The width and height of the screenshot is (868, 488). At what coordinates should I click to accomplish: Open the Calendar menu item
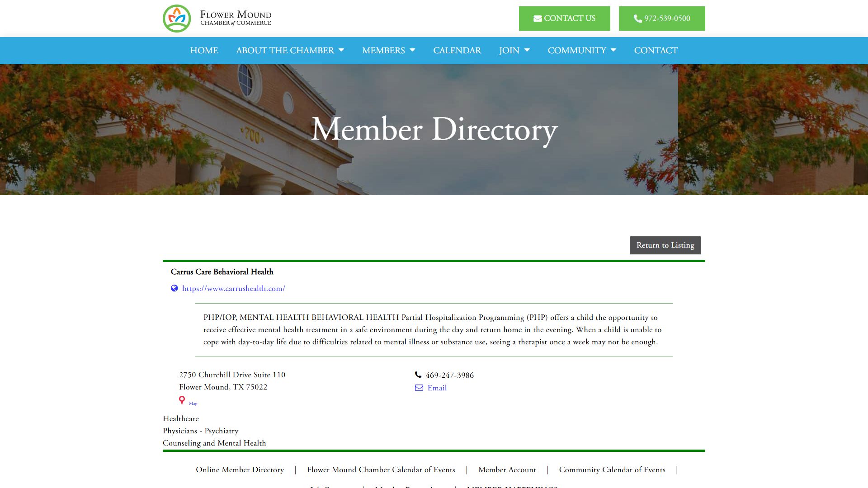457,51
